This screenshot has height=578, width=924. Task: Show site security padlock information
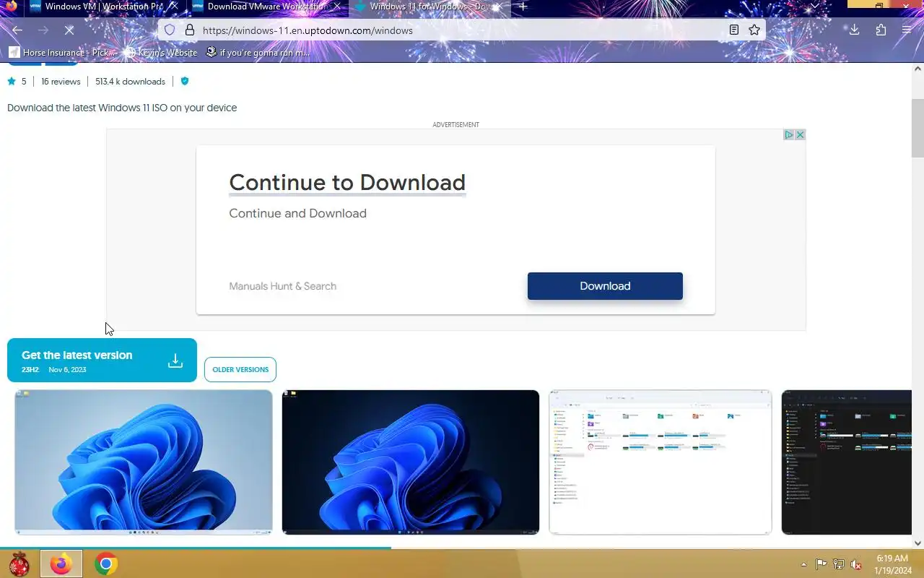point(190,30)
